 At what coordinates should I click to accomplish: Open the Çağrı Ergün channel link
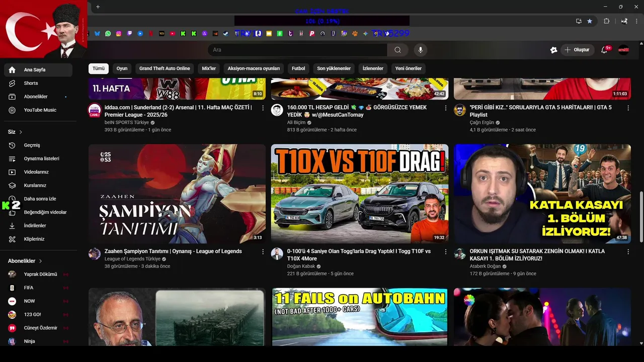coord(482,122)
